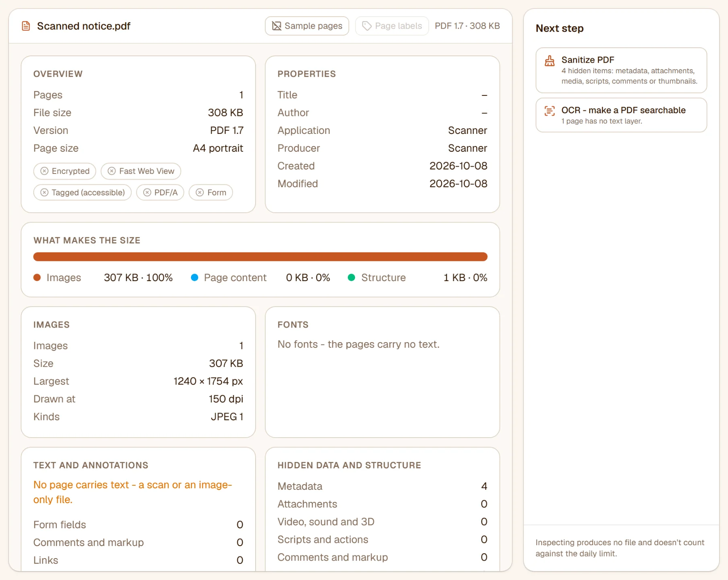Screen dimensions: 728x580
Task: Click the green Structure legend dot
Action: coord(351,277)
